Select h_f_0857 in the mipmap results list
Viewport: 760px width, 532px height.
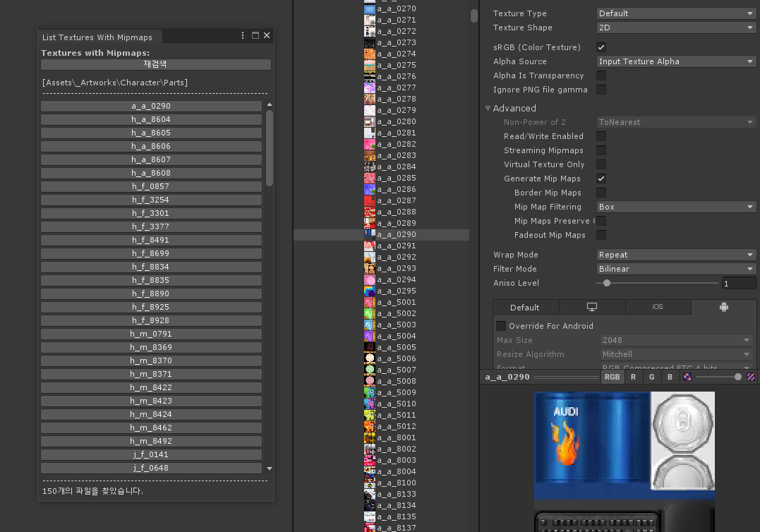coord(150,186)
